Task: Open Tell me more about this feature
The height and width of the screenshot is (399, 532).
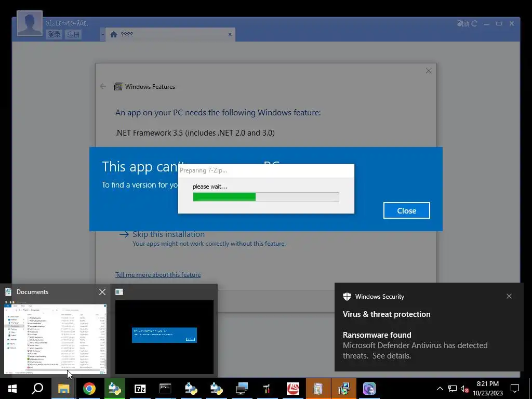Action: [x=158, y=275]
